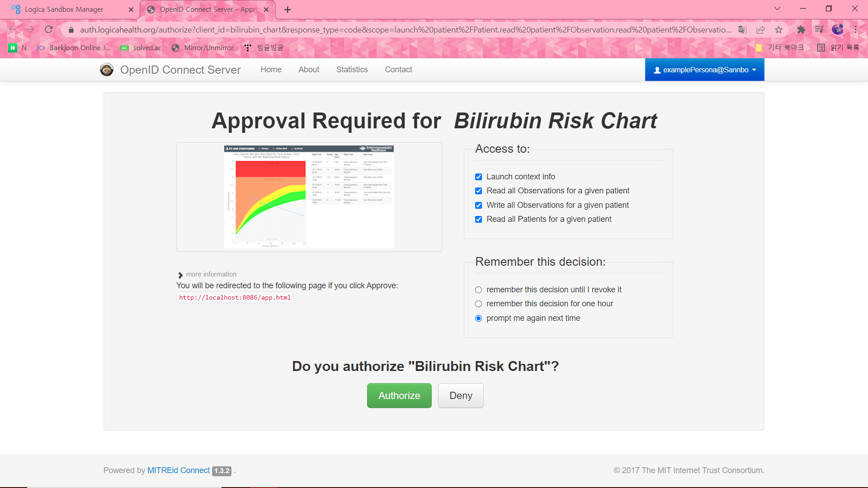The height and width of the screenshot is (488, 868).
Task: Click the Bilirubin Risk Chart preview thumbnail
Action: [309, 197]
